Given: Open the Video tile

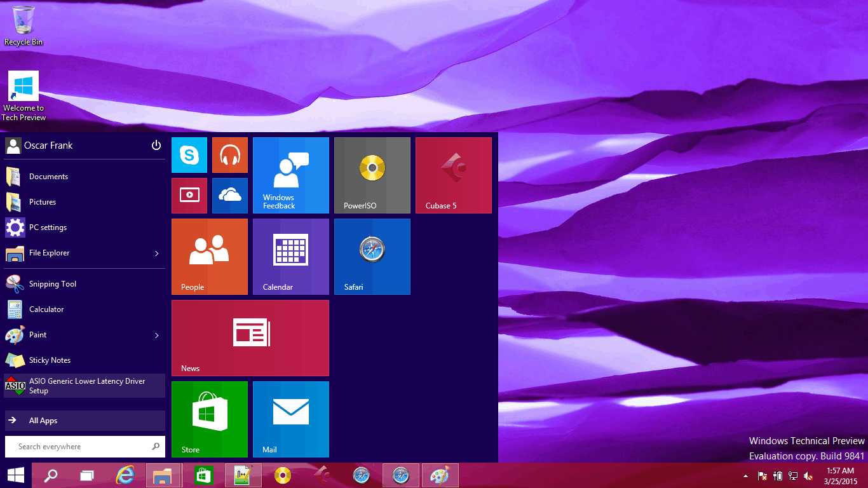Looking at the screenshot, I should pyautogui.click(x=189, y=196).
